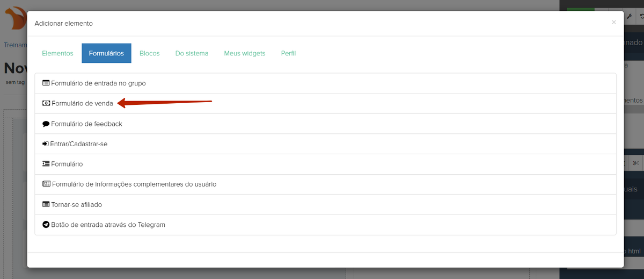This screenshot has height=279, width=644.
Task: Click the group entry form list icon
Action: 46,83
